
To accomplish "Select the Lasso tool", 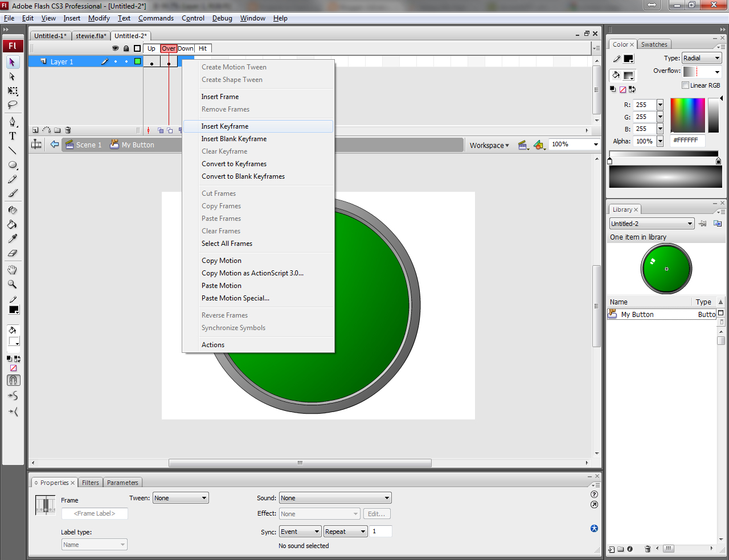I will [x=12, y=105].
